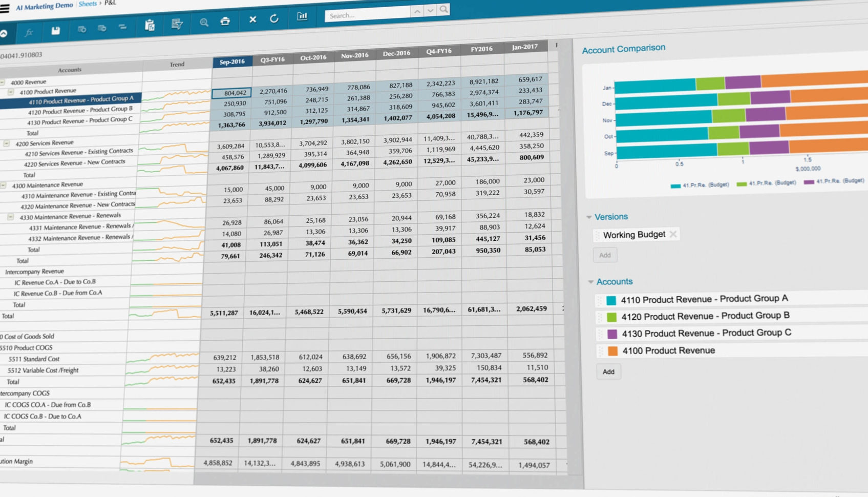Open the chart report icon near search

pos(302,16)
